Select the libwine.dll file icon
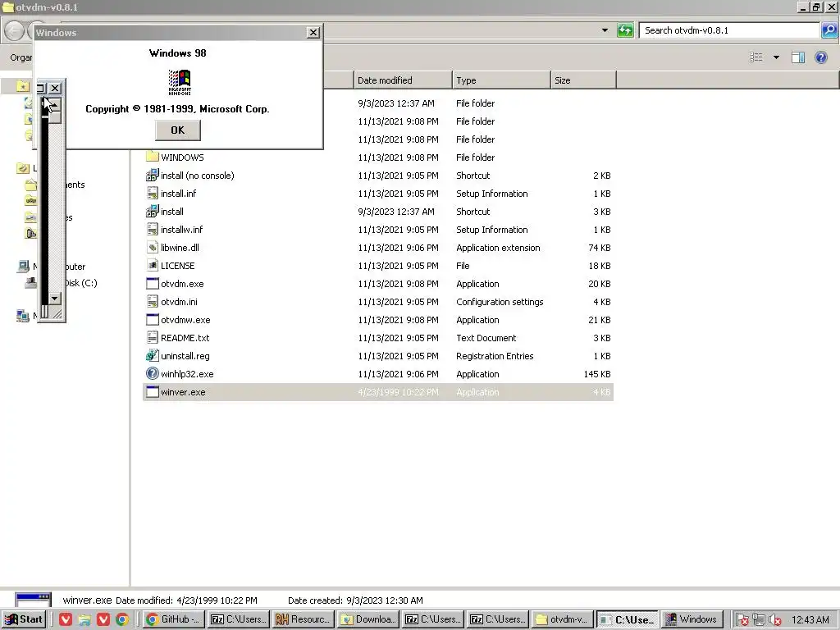Viewport: 840px width, 630px height. pyautogui.click(x=152, y=248)
